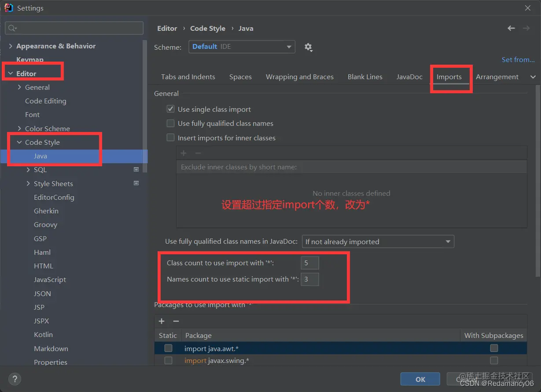541x392 pixels.
Task: Click the search magnifier icon
Action: [x=12, y=28]
